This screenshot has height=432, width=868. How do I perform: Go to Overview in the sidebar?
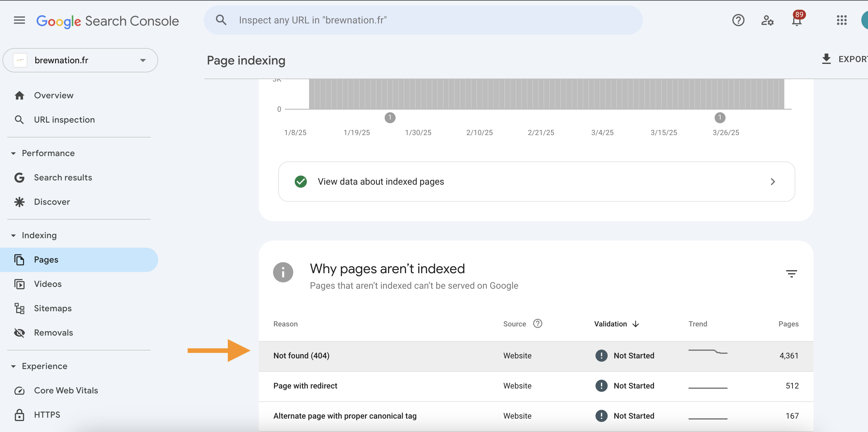click(x=54, y=95)
